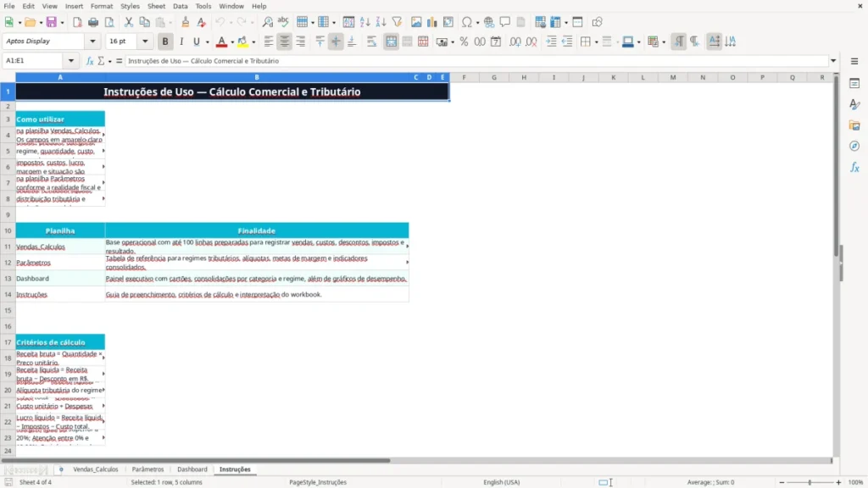Click the formula equals sign button
868x488 pixels.
click(x=119, y=61)
